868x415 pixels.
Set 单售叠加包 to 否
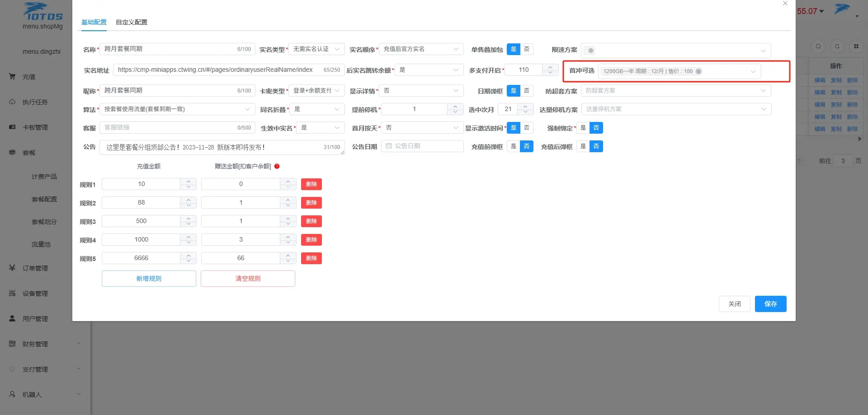(527, 49)
